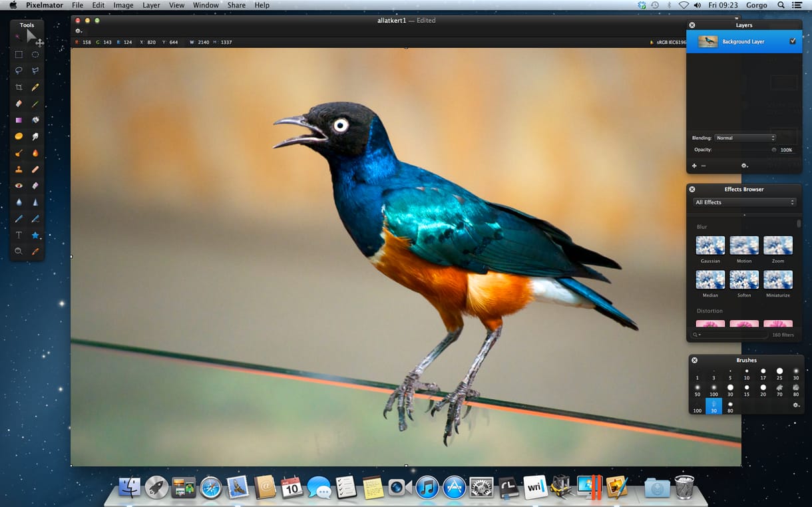Viewport: 812px width, 507px height.
Task: Open Safari from the Dock
Action: tap(210, 488)
